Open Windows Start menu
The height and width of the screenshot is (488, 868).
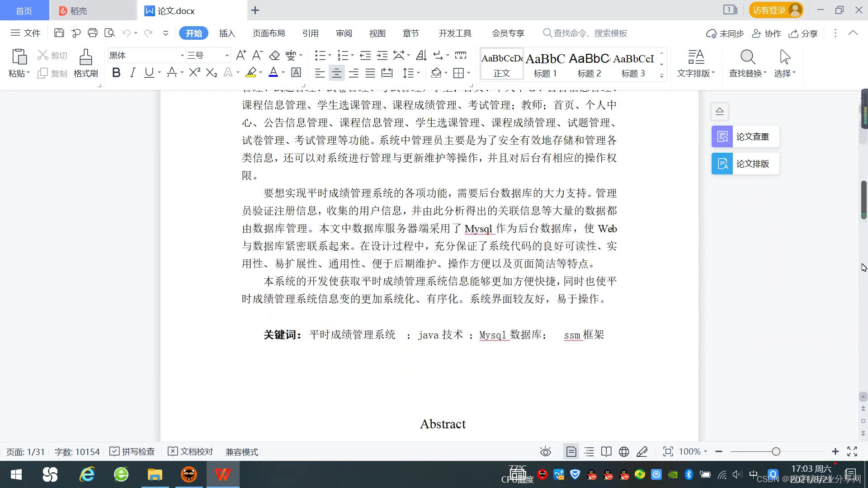click(x=16, y=474)
